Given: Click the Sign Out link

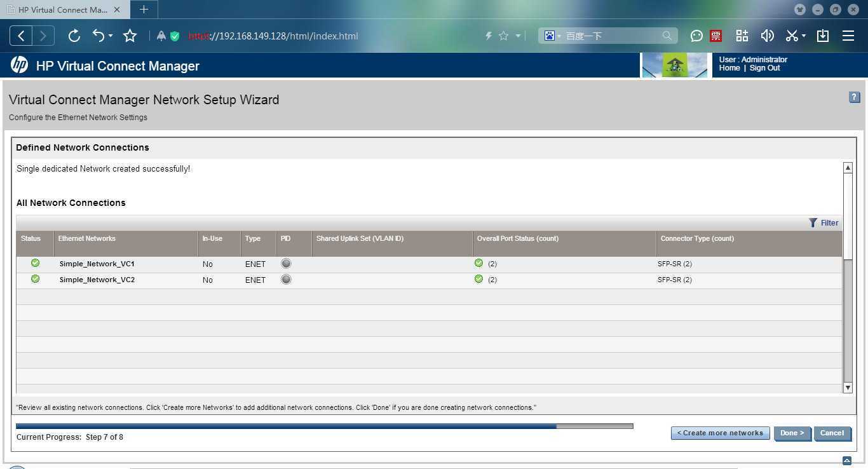Looking at the screenshot, I should (x=764, y=68).
